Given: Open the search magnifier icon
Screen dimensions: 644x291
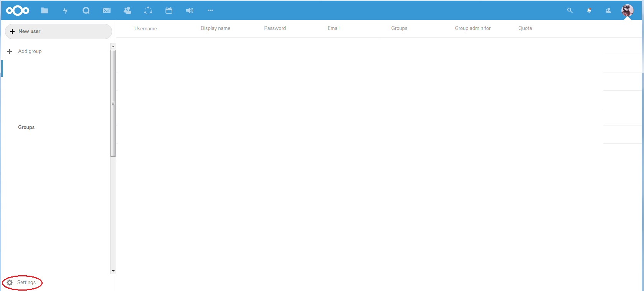Looking at the screenshot, I should coord(570,10).
